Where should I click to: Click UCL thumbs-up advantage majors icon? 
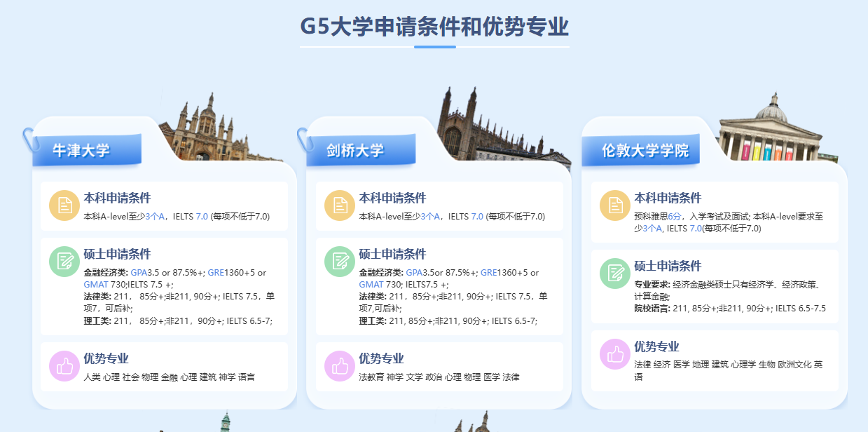[614, 353]
